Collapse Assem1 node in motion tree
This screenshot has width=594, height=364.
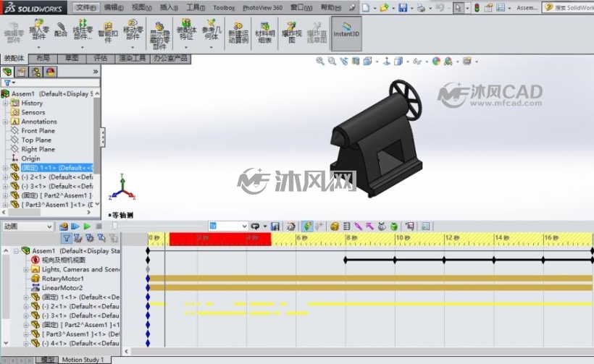point(16,251)
